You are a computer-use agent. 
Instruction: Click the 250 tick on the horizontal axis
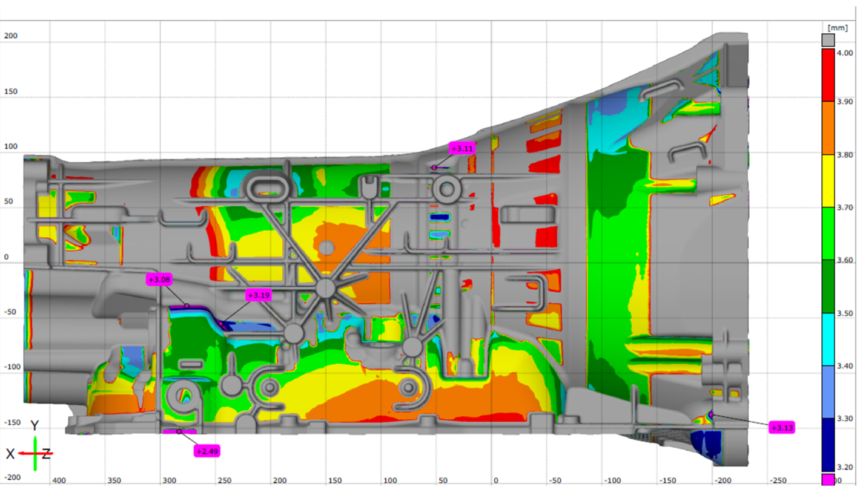(x=224, y=480)
